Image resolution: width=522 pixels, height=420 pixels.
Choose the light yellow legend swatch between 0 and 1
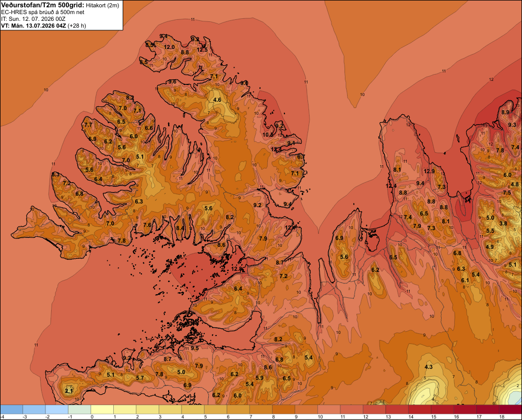102,410
